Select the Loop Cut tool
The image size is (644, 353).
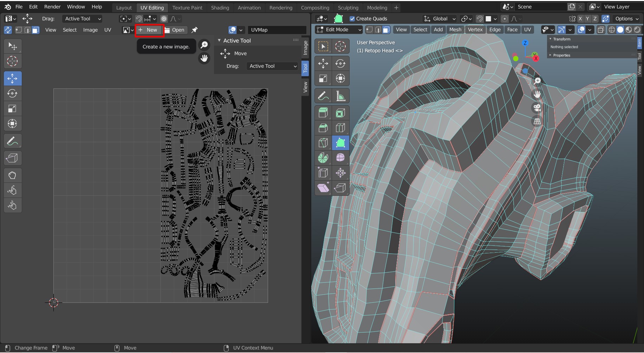(340, 128)
